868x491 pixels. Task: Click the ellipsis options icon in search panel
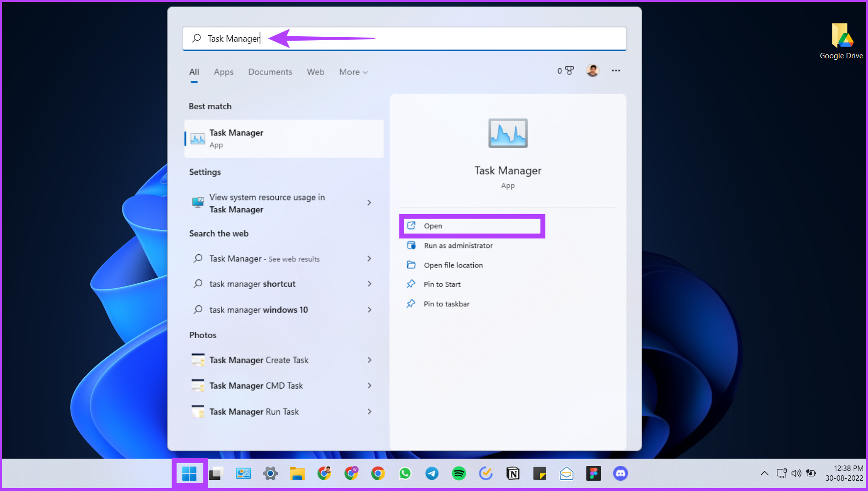(x=616, y=71)
